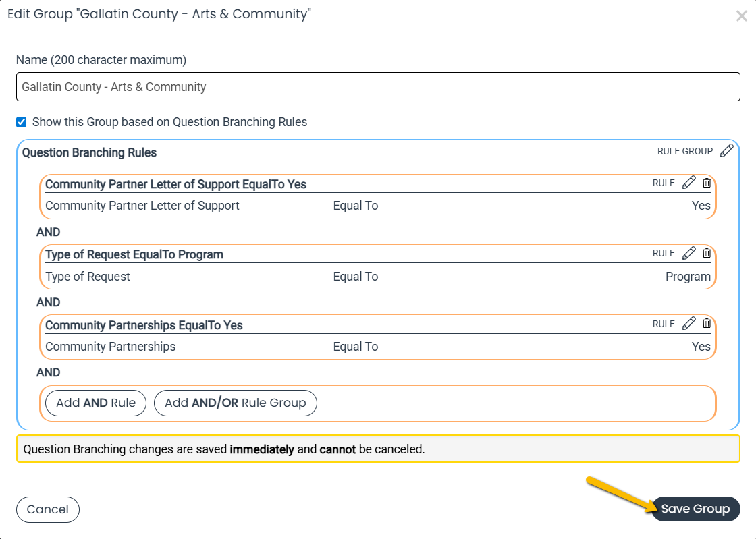Delete the Community Partnerships EqualTo Yes rule
The width and height of the screenshot is (756, 539).
707,324
